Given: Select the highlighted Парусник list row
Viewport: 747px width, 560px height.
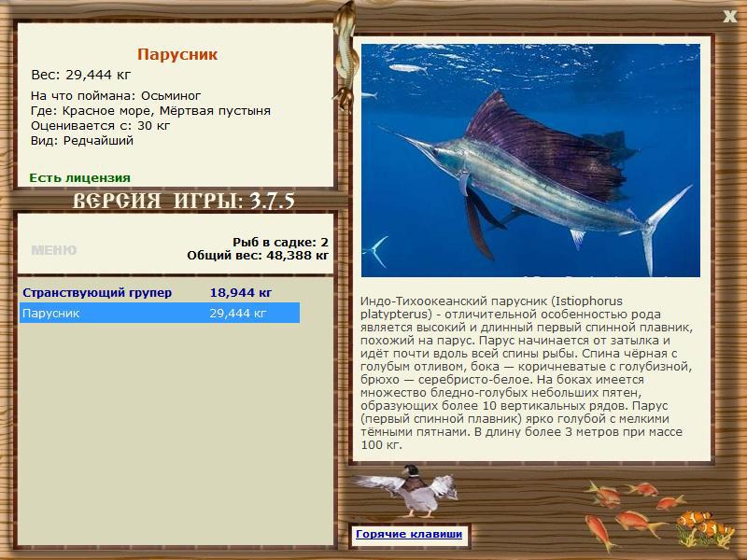Looking at the screenshot, I should (x=160, y=313).
